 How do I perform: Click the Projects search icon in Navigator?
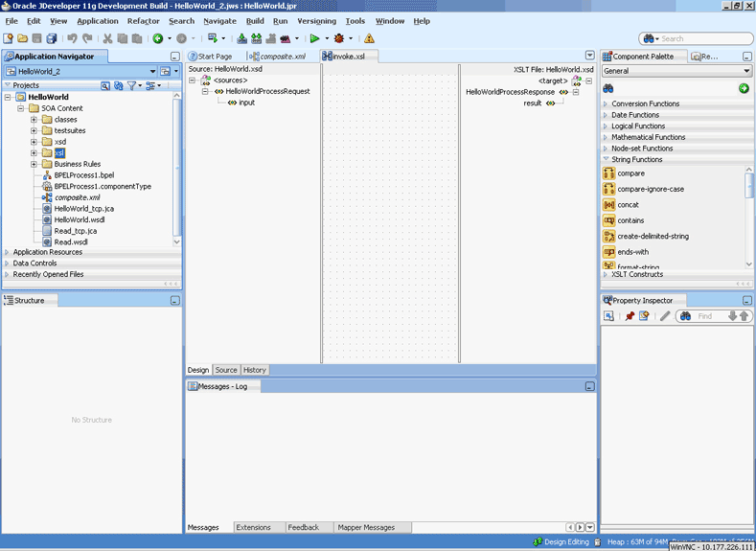point(104,86)
